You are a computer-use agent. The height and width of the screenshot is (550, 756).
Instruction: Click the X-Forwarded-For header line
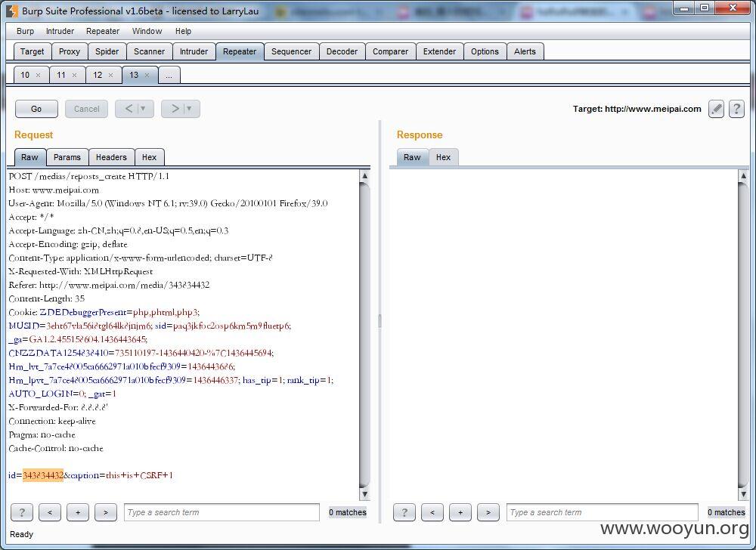point(58,407)
